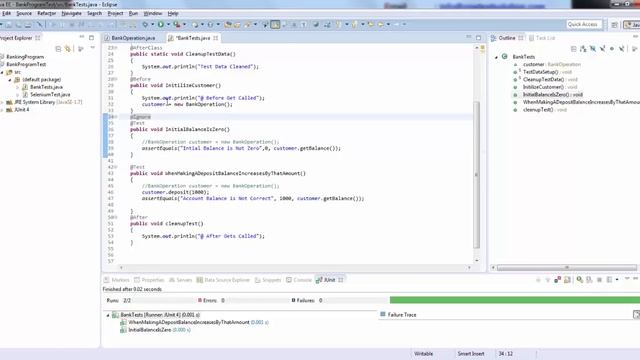Click the Run Last Tool (external tools) icon

[177, 24]
